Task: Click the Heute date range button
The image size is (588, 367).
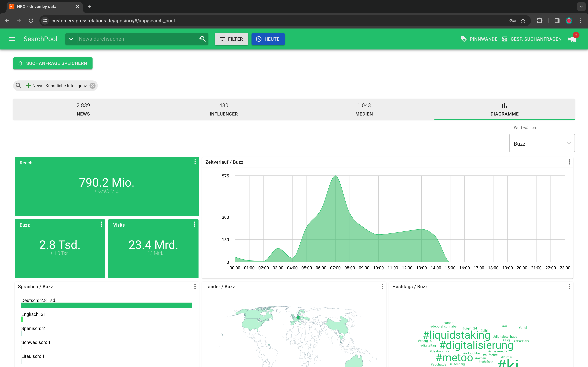Action: [268, 39]
